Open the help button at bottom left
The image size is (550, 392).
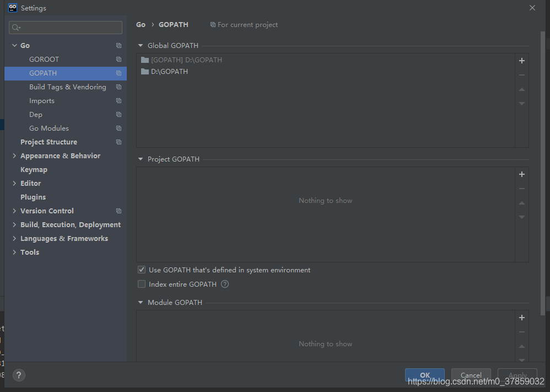19,375
